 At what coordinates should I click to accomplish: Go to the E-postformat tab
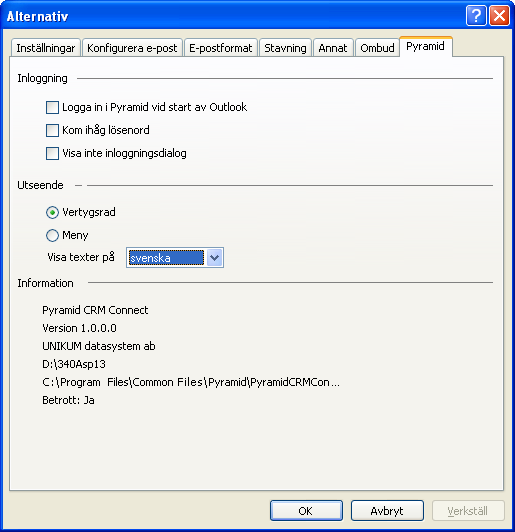coord(221,48)
